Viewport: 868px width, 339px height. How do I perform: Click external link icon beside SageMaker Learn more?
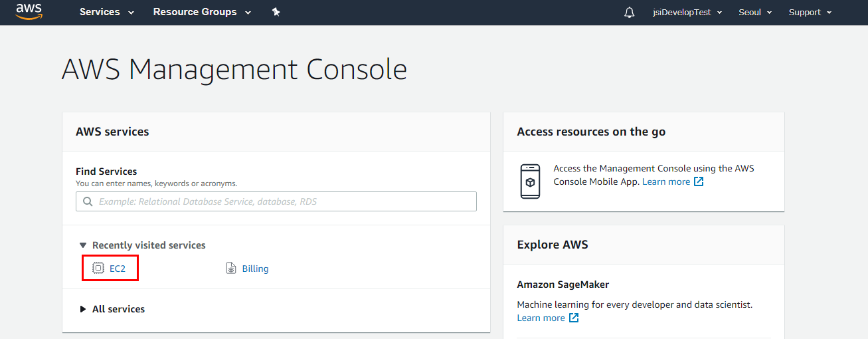click(x=574, y=318)
